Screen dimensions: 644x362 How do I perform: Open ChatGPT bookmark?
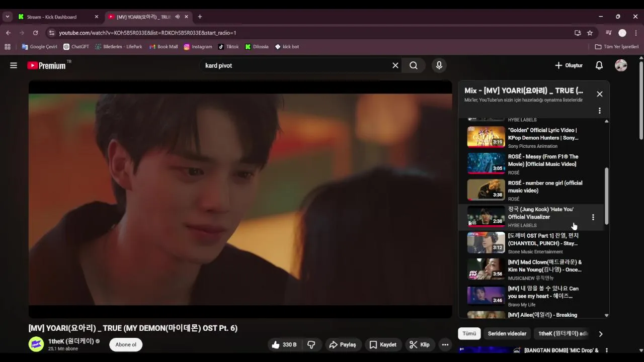click(76, 47)
